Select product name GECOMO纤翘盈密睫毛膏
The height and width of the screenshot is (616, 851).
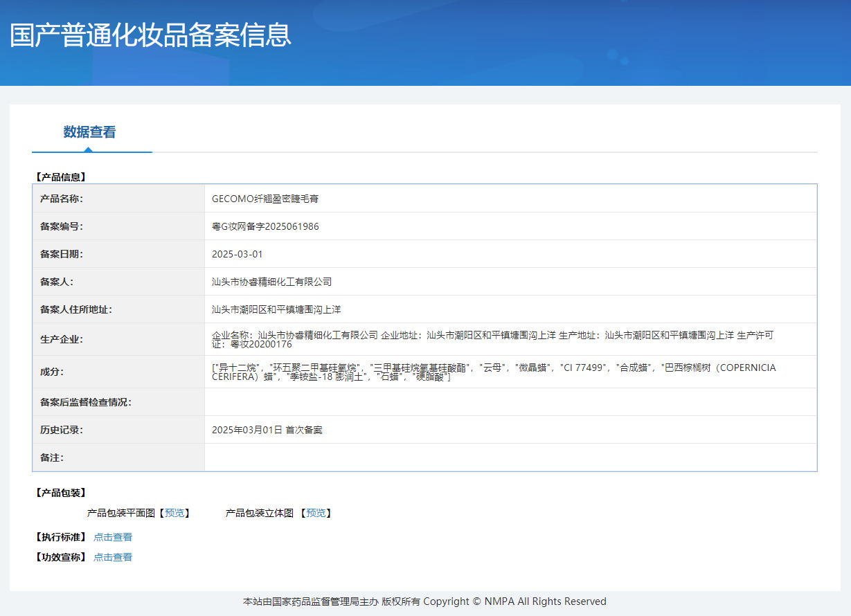tap(265, 199)
